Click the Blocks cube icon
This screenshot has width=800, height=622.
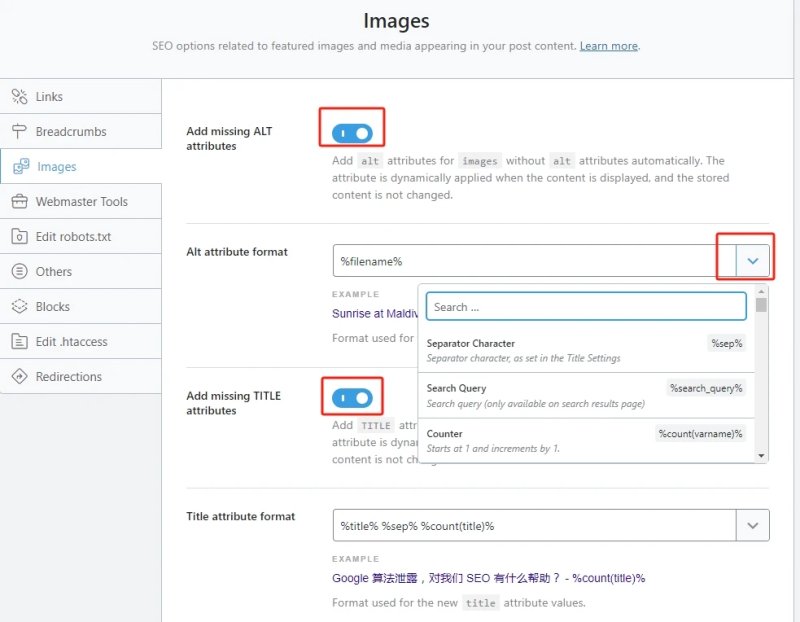coord(19,306)
